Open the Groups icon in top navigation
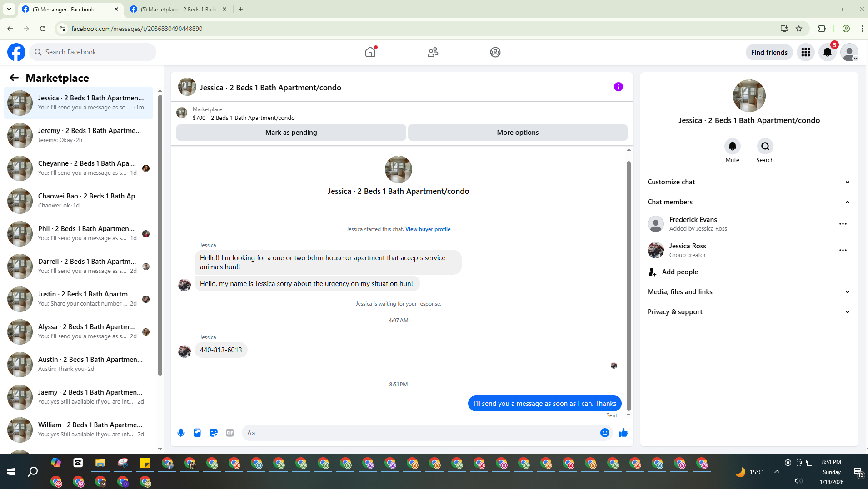The width and height of the screenshot is (868, 489). pyautogui.click(x=495, y=52)
